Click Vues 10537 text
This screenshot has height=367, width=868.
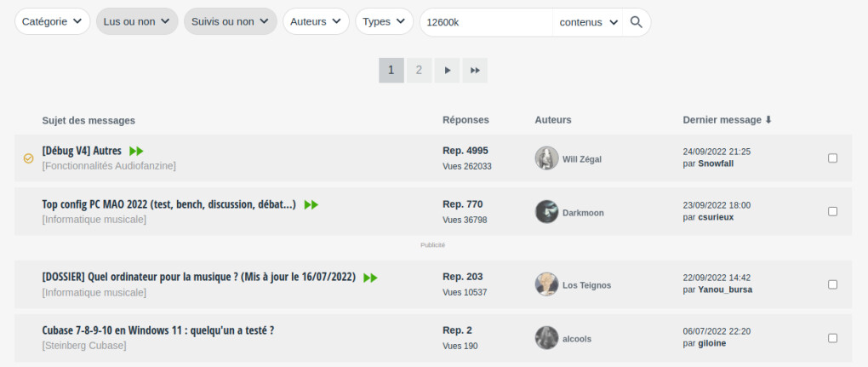[465, 292]
